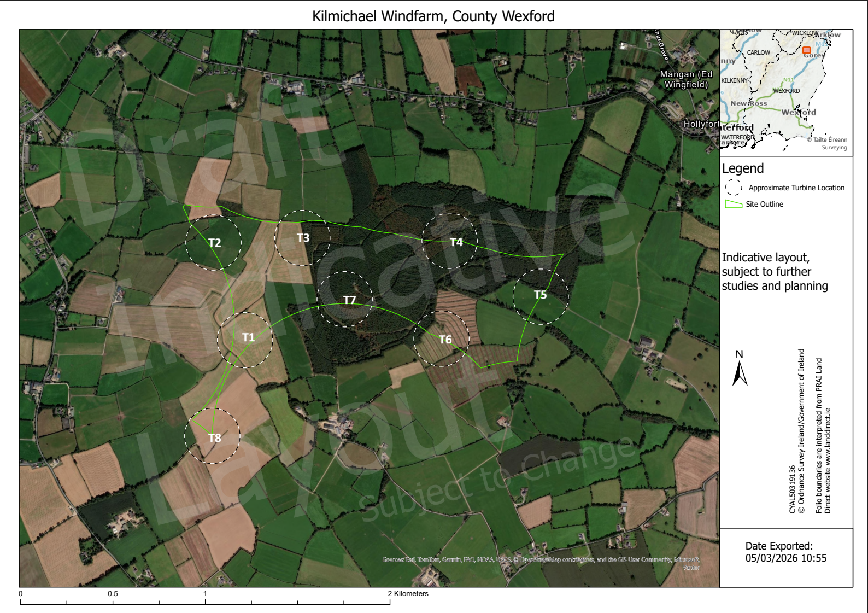Viewport: 868px width, 613px height.
Task: Click the T6 turbine label
Action: coord(445,340)
